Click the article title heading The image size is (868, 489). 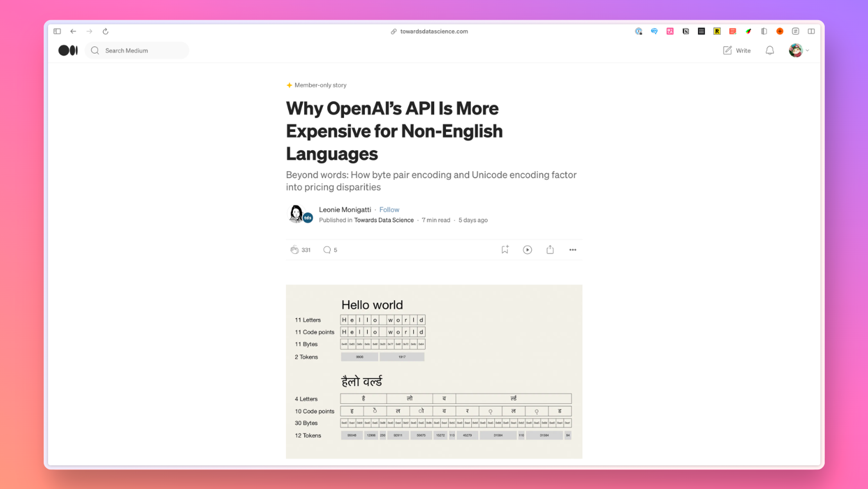(394, 131)
